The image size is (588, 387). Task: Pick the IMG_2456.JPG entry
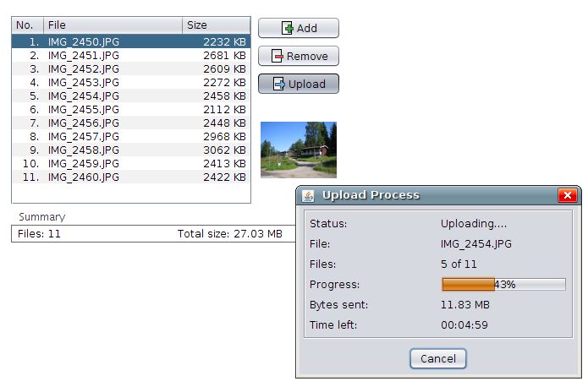pos(84,123)
